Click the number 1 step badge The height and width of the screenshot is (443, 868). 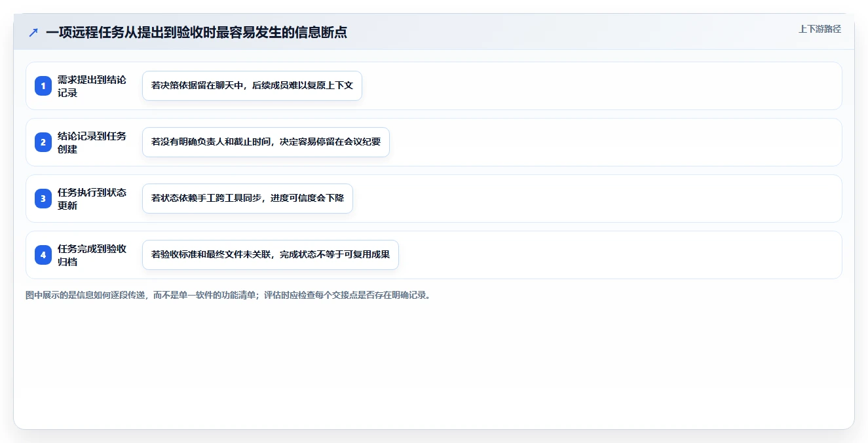click(x=43, y=86)
